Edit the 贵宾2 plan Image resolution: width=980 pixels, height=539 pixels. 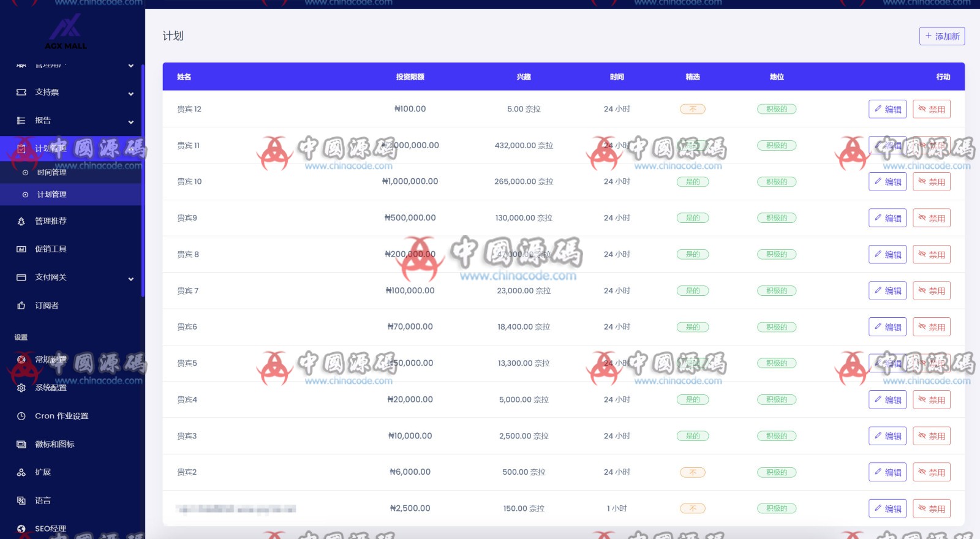click(x=887, y=472)
